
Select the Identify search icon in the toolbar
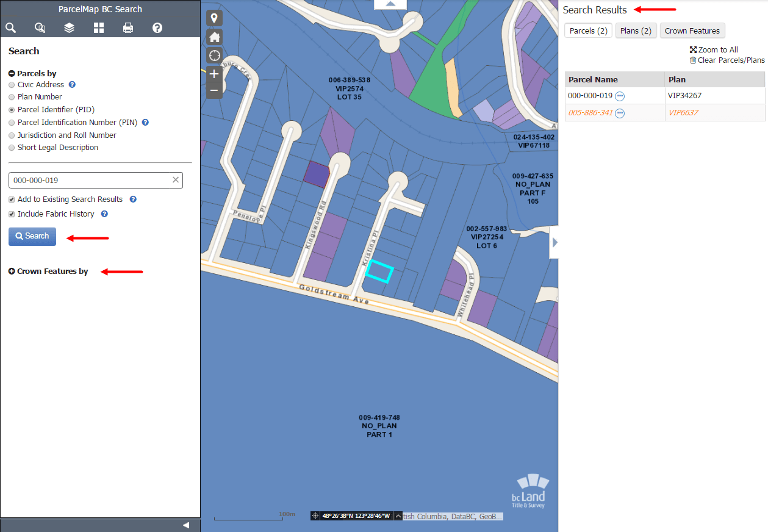(40, 27)
